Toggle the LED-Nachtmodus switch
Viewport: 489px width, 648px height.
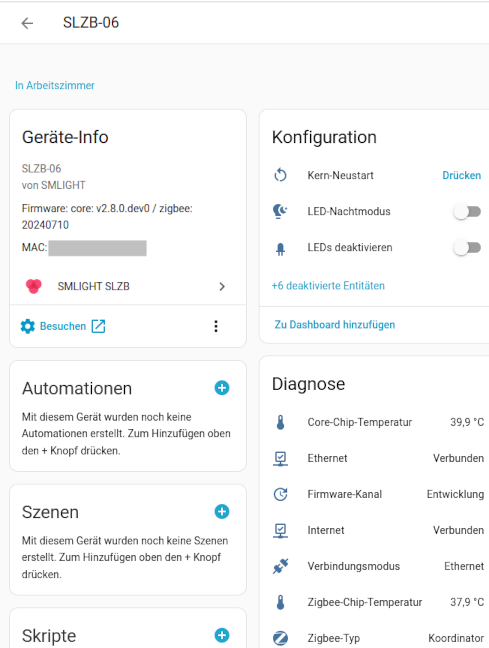tap(467, 212)
